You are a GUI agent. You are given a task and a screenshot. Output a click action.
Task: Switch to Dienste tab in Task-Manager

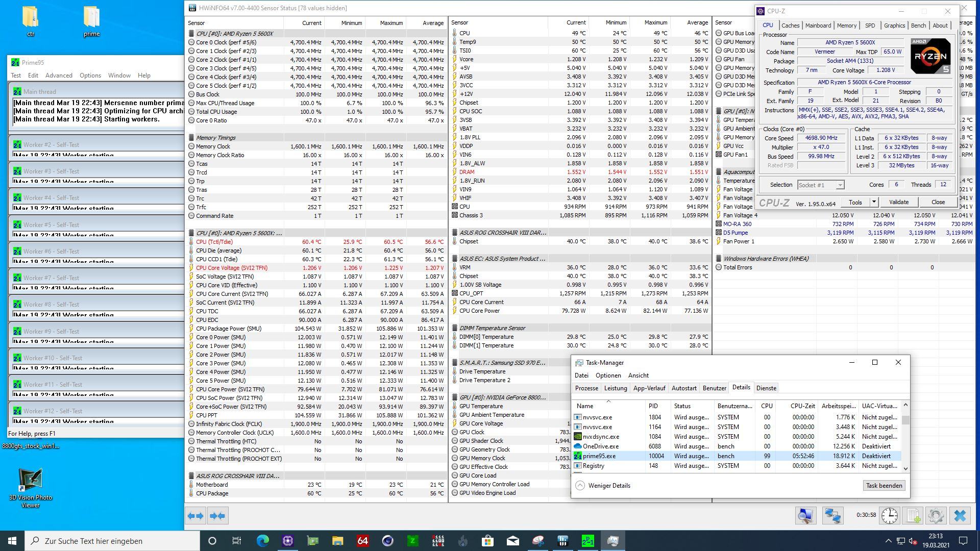(x=766, y=388)
